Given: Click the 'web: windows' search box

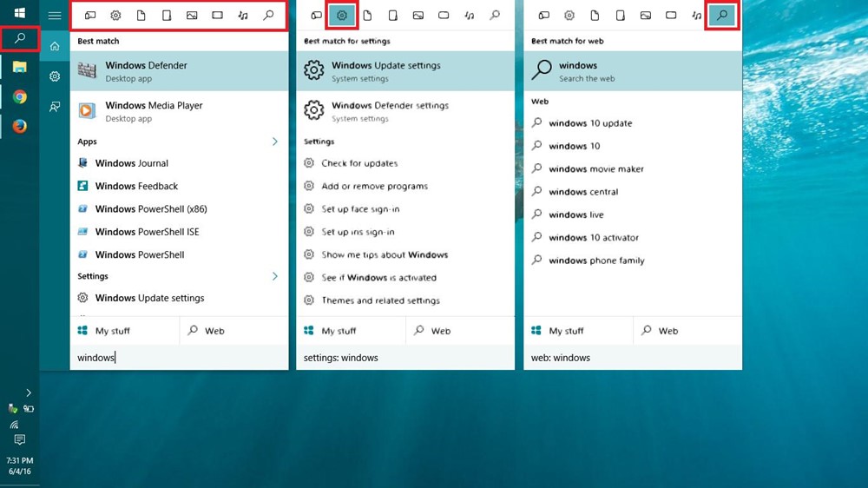Looking at the screenshot, I should point(633,357).
